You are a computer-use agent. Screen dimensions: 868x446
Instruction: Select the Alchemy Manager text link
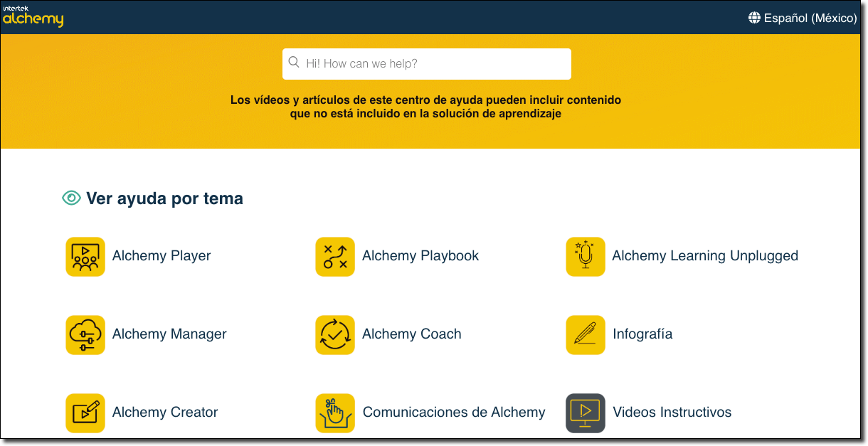tap(169, 334)
